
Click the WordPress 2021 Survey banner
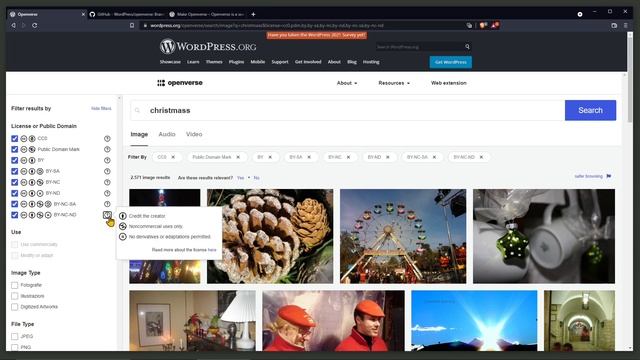tap(317, 35)
